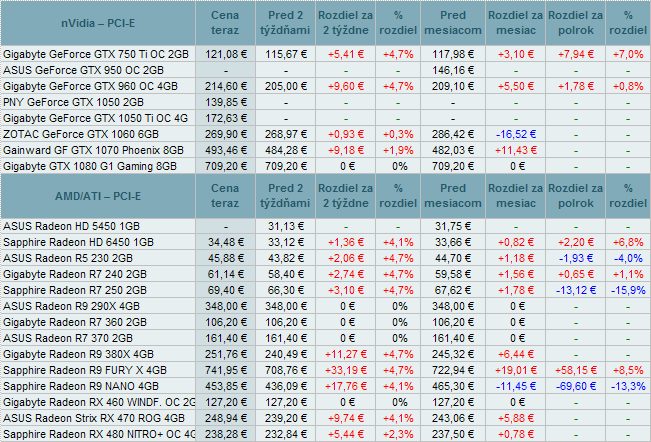Screen dimensions: 651x442
Task: Select the '+9,60 €' difference cell
Action: click(346, 86)
